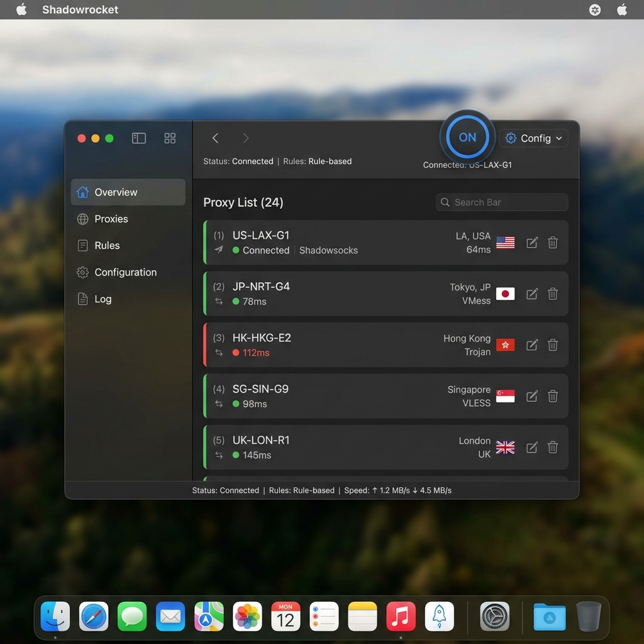The width and height of the screenshot is (644, 644).
Task: Go back with left chevron
Action: (x=215, y=138)
